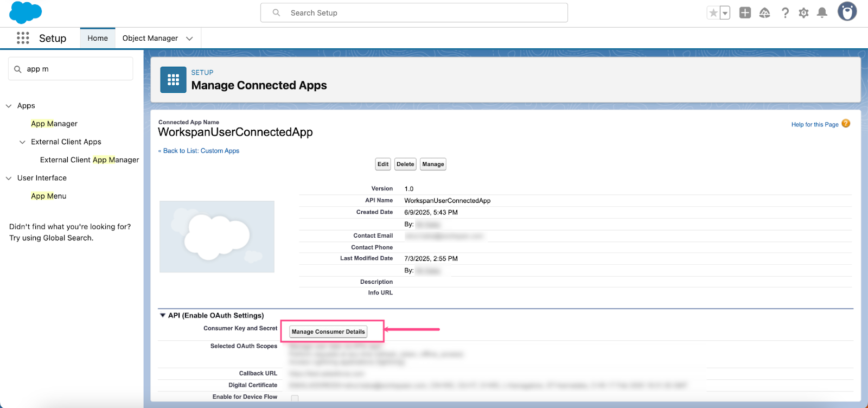Open the Setup gear menu

(x=803, y=13)
